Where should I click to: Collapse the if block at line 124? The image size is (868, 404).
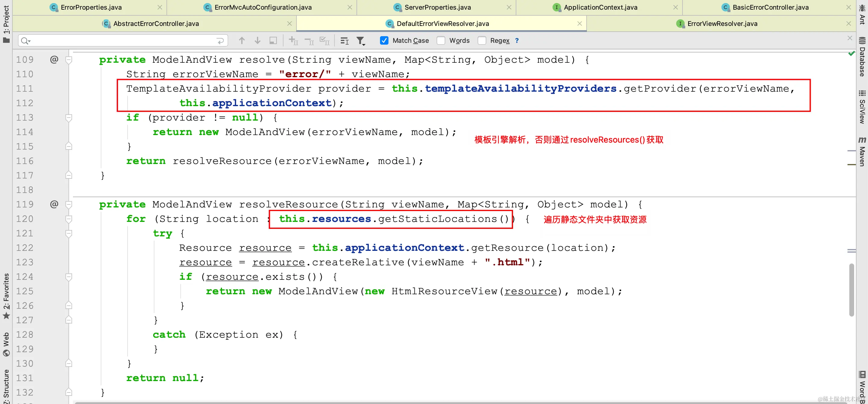(x=69, y=277)
